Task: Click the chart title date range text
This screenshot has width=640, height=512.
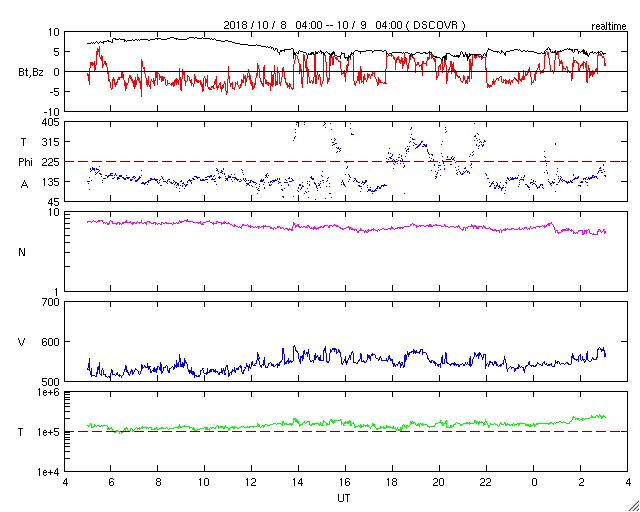Action: [344, 25]
